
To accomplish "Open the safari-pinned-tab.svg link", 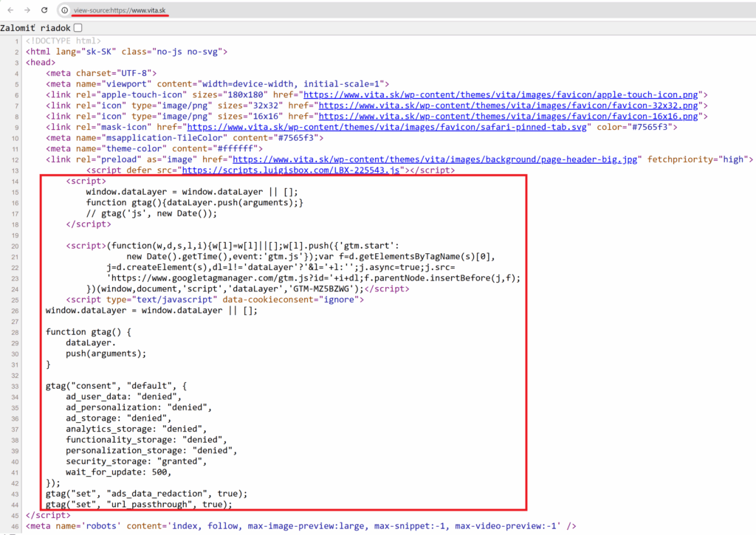I will tap(387, 127).
